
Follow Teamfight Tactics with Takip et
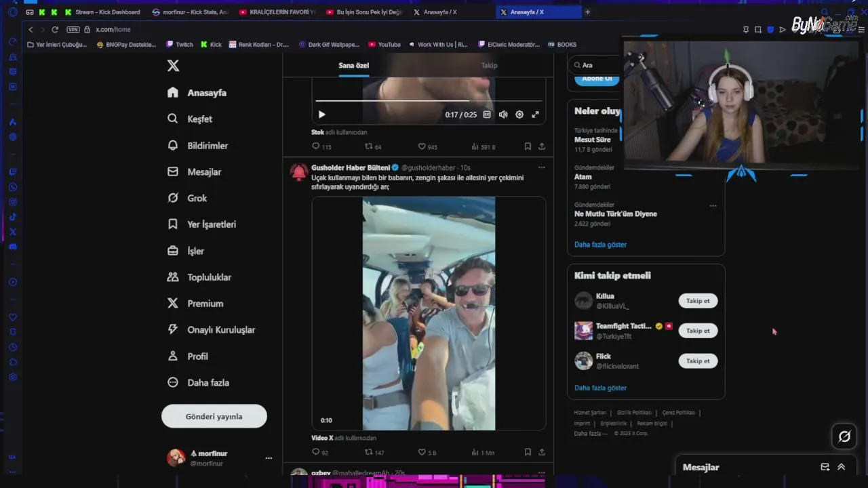pyautogui.click(x=698, y=331)
